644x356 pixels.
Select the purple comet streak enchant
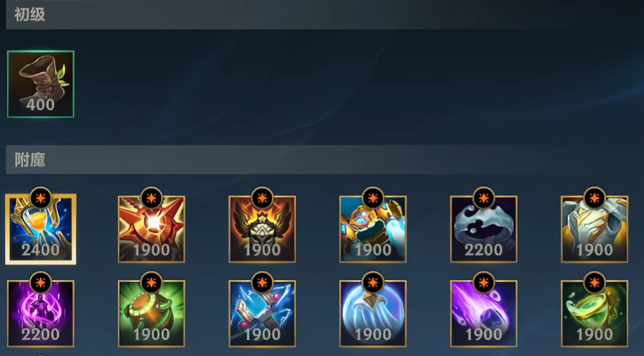pos(484,313)
